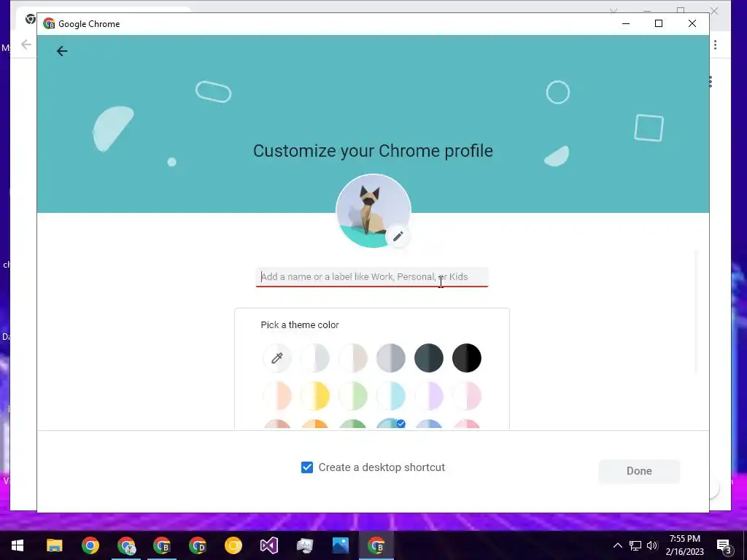Open Chrome with the person badge in taskbar
The height and width of the screenshot is (560, 747).
126,545
